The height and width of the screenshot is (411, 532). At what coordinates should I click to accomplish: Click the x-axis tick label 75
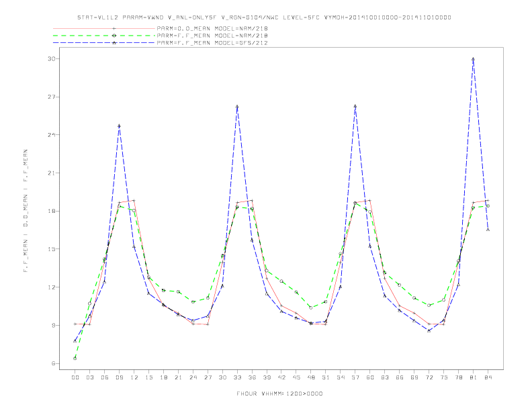443,377
